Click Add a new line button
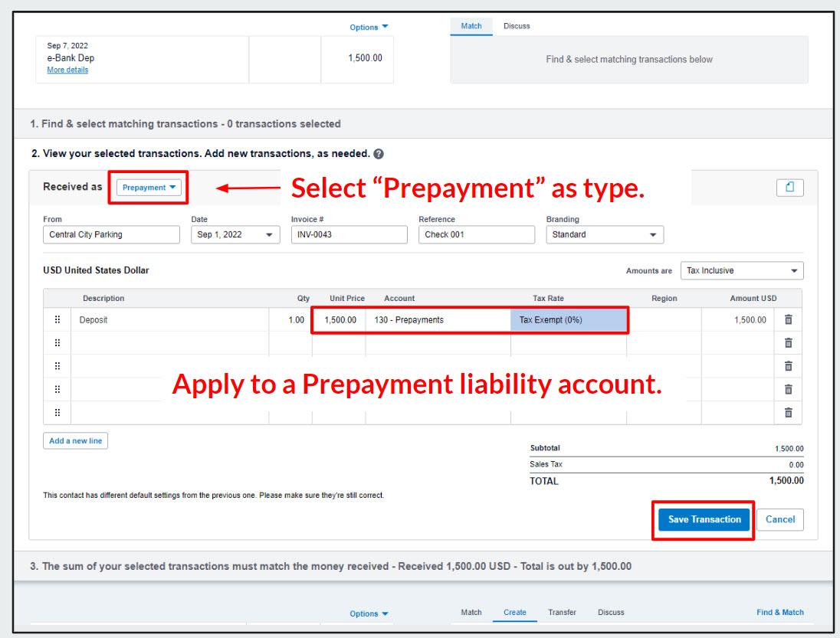The image size is (840, 638). [x=75, y=441]
